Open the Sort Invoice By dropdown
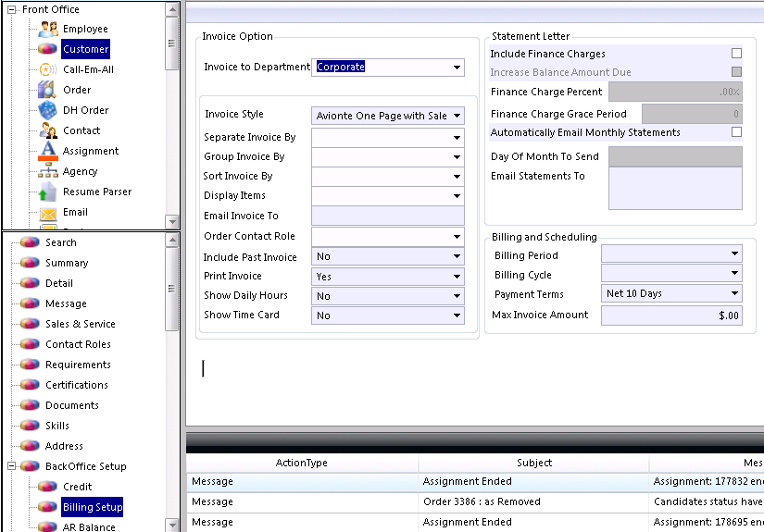 (457, 177)
